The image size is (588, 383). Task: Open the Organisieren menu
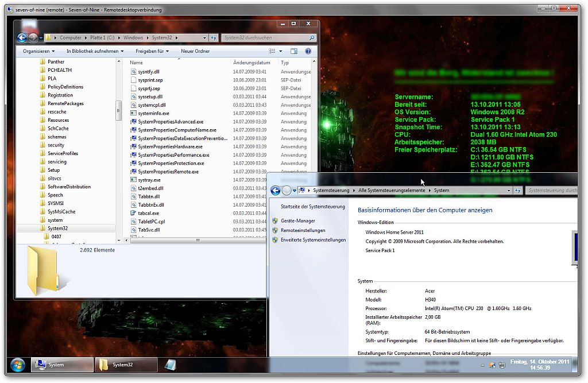tap(38, 51)
